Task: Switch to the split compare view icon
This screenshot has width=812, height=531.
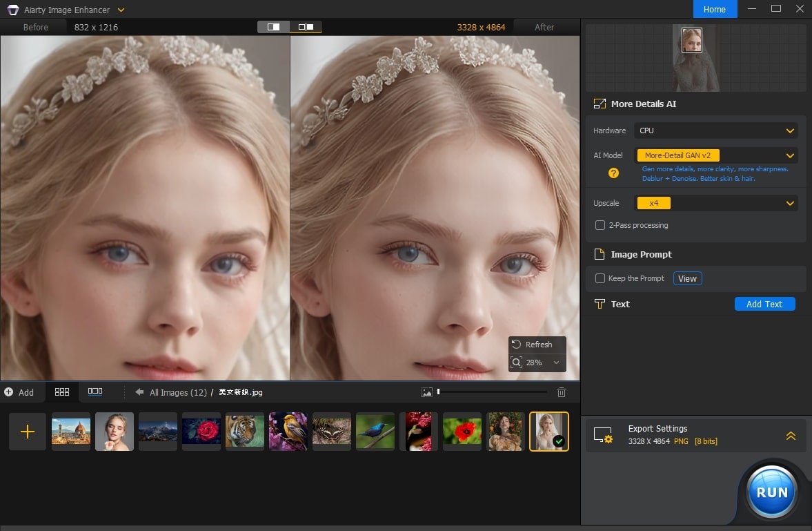Action: (x=306, y=27)
